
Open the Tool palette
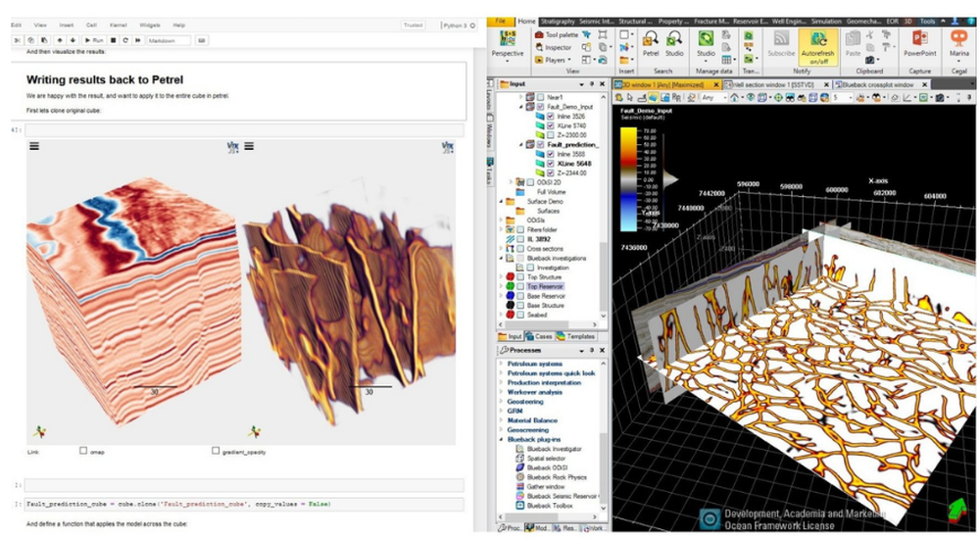pyautogui.click(x=557, y=35)
